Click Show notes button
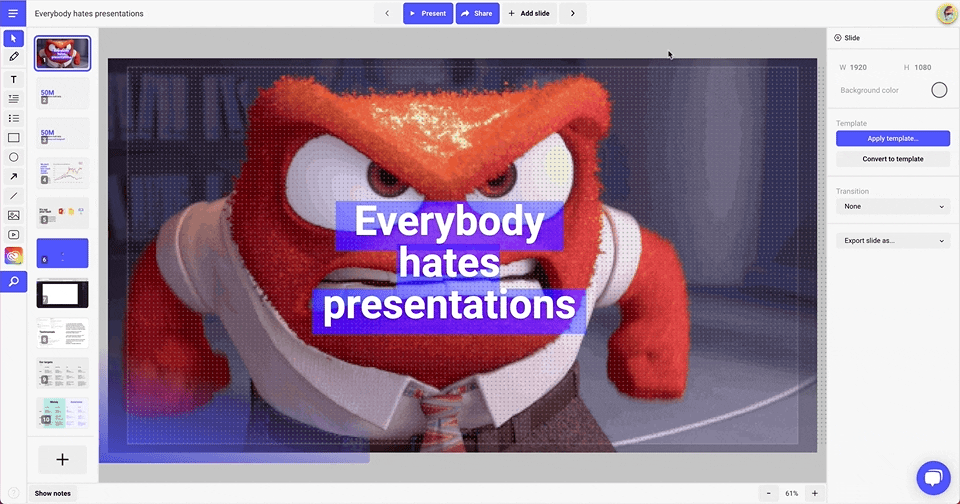 pos(53,493)
